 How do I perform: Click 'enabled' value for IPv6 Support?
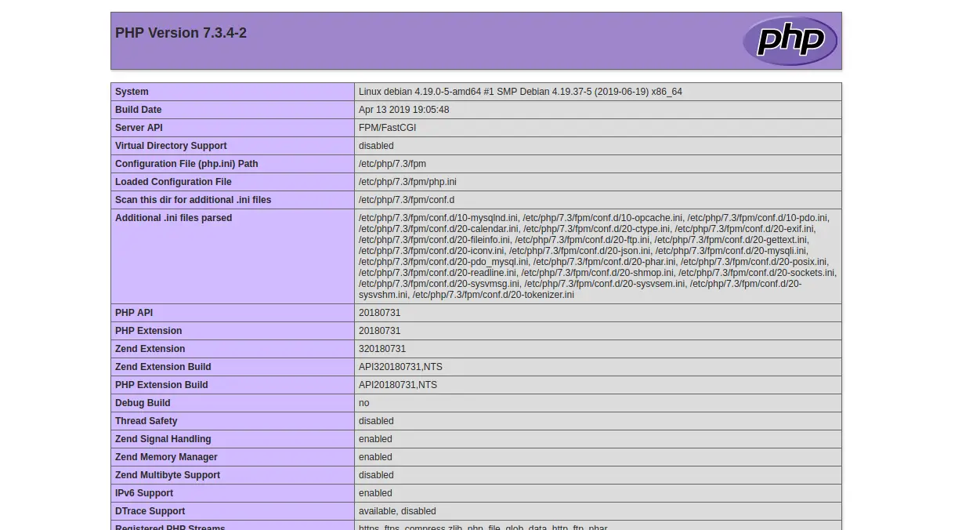[x=375, y=493]
